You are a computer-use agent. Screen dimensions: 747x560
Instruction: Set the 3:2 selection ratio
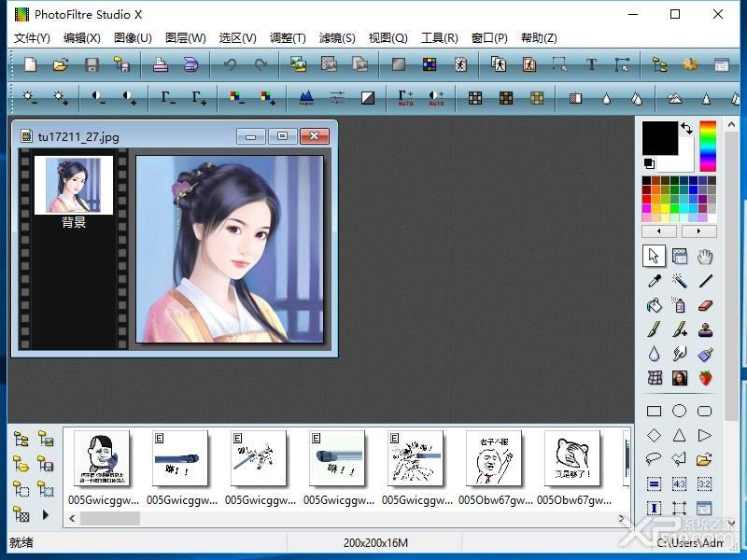point(705,484)
